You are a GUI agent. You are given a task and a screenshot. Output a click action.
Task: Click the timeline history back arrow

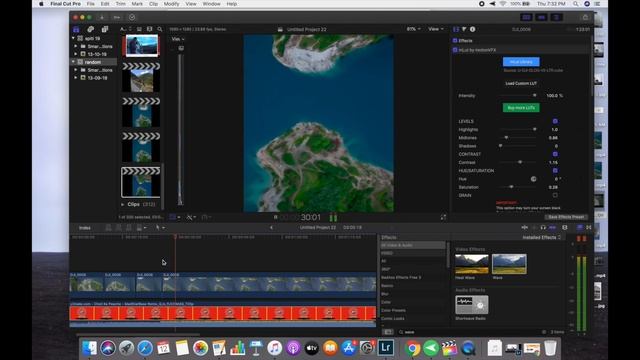[271, 227]
